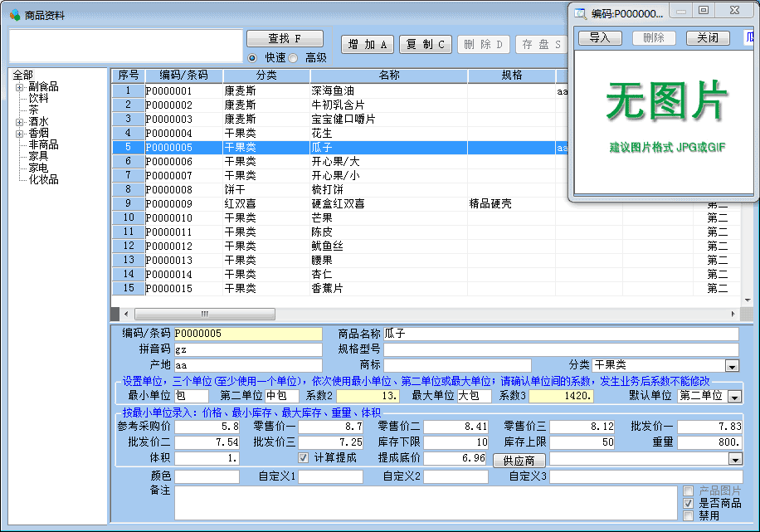Expand the 香烟 category node
Viewport: 760px width, 532px height.
20,133
